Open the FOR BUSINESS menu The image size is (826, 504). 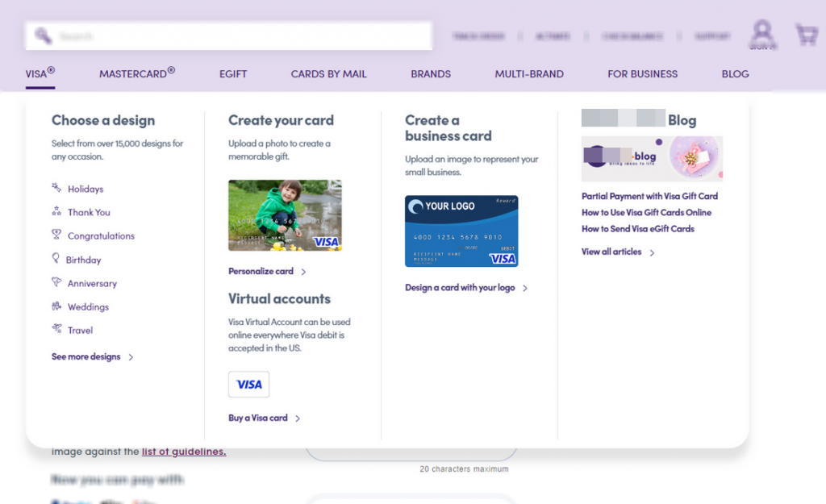click(643, 73)
